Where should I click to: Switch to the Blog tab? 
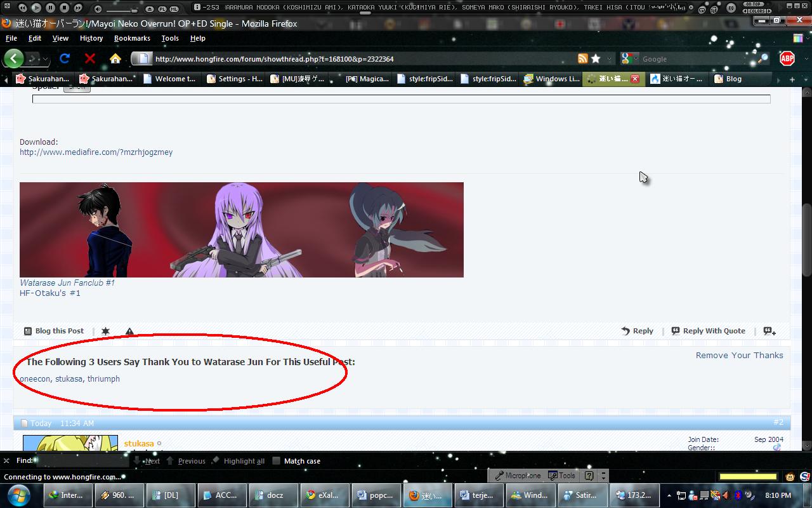click(x=741, y=79)
